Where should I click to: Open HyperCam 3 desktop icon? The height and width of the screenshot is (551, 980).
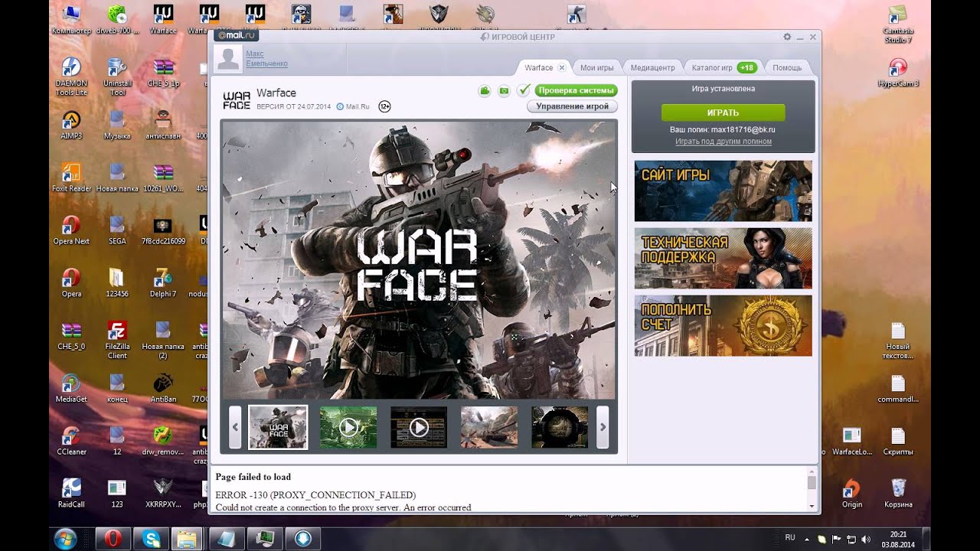tap(898, 73)
